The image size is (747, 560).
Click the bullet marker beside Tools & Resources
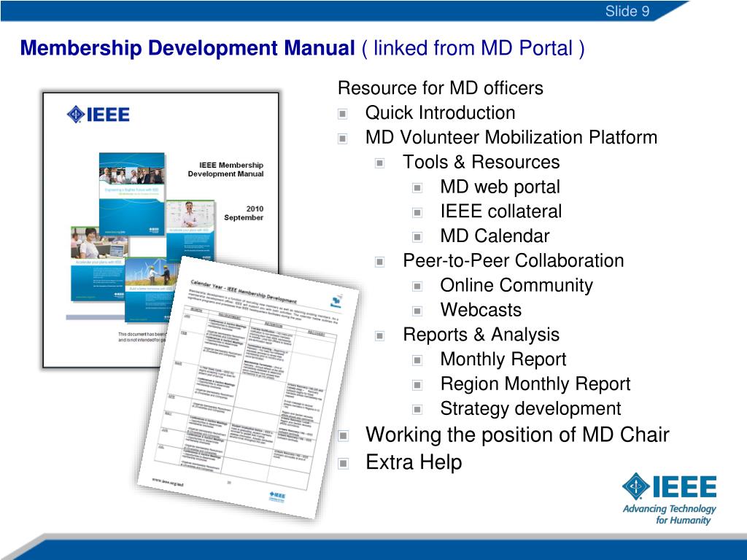tap(379, 163)
